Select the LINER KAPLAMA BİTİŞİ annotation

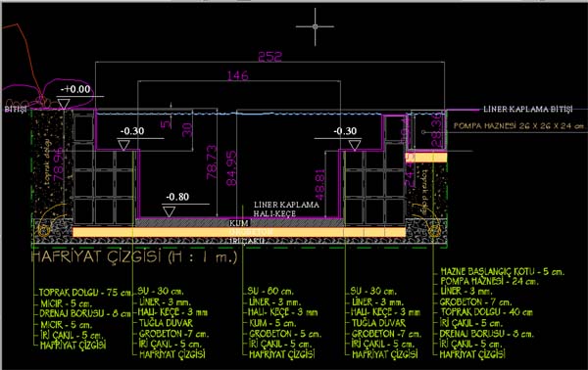(527, 109)
